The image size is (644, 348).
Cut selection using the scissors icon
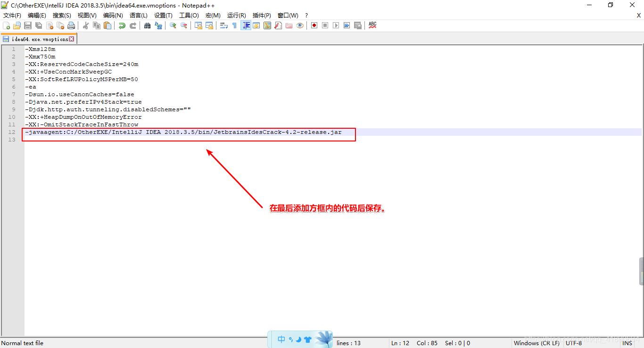(86, 25)
